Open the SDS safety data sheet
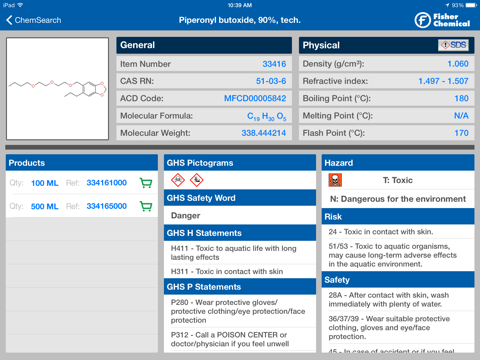 click(453, 45)
